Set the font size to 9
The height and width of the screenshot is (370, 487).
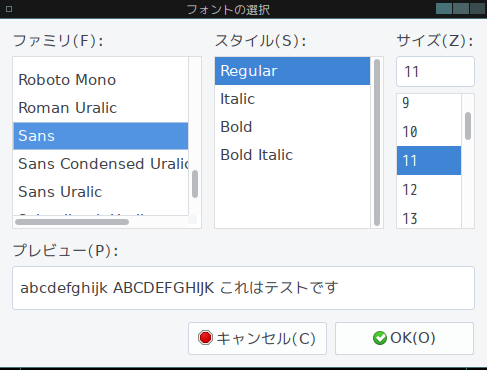(429, 103)
